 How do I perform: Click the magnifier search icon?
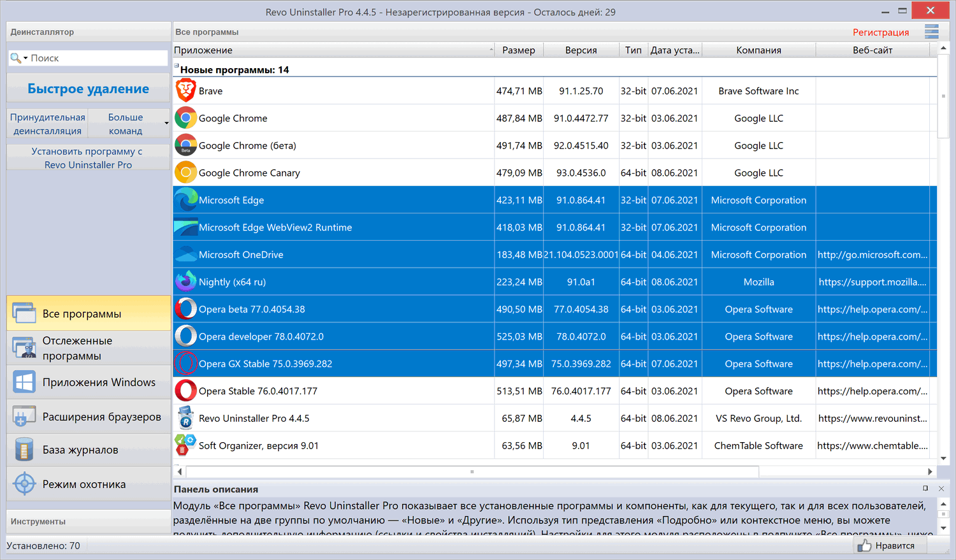[15, 58]
